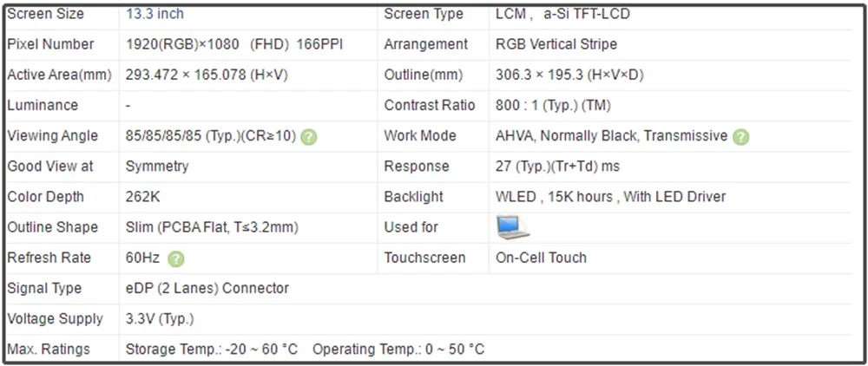Click the laptop icon in Used for row

[513, 227]
